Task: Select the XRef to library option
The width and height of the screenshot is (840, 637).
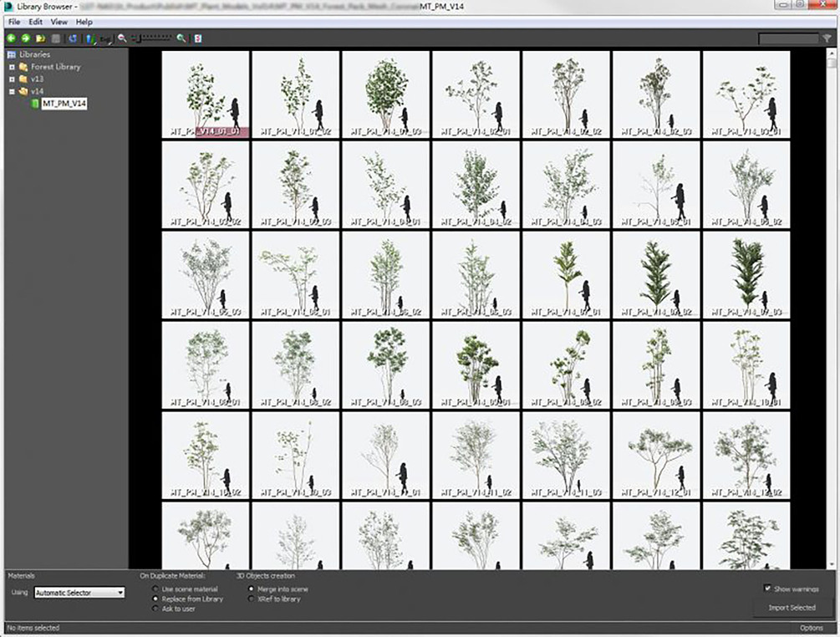Action: (252, 599)
